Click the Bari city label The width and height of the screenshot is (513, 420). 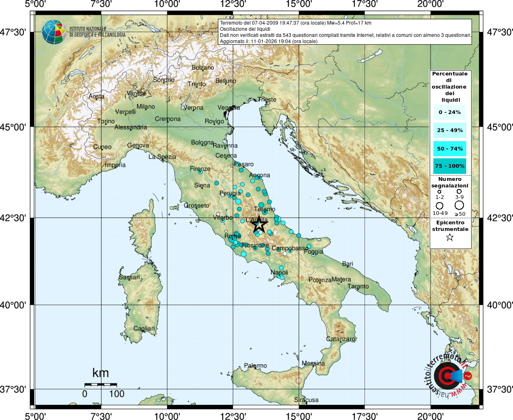click(348, 264)
